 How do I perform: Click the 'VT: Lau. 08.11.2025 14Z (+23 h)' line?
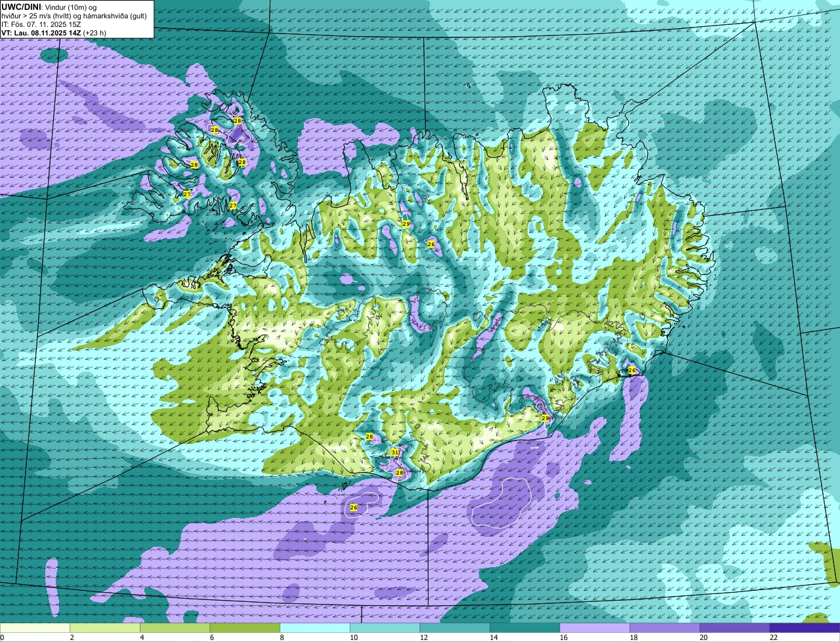click(x=54, y=32)
